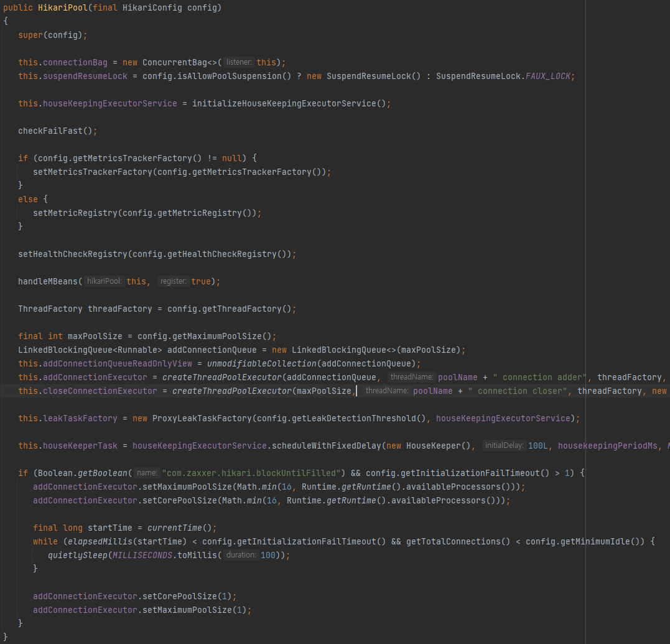The image size is (670, 644).
Task: Click the " connection closer" string literal
Action: [518, 391]
